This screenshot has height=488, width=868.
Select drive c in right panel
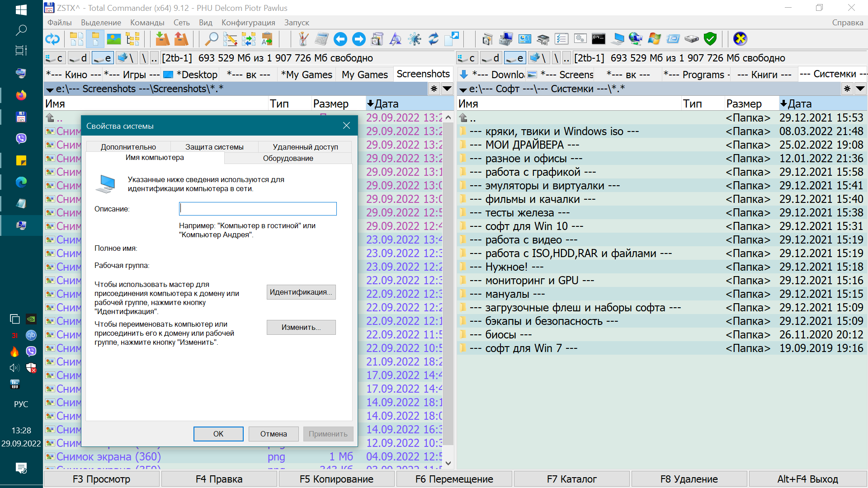point(467,58)
